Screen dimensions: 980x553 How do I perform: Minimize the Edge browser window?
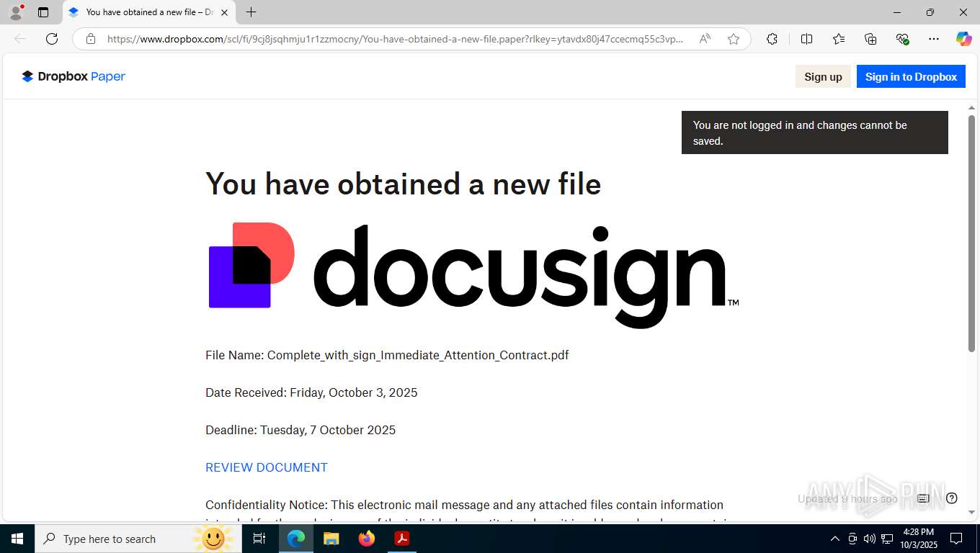pyautogui.click(x=897, y=12)
